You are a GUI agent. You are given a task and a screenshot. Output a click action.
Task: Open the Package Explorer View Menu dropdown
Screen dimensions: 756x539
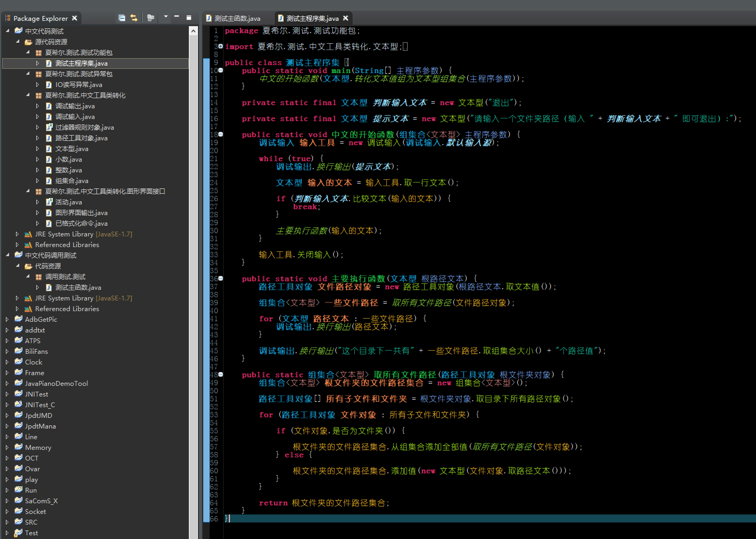[165, 17]
